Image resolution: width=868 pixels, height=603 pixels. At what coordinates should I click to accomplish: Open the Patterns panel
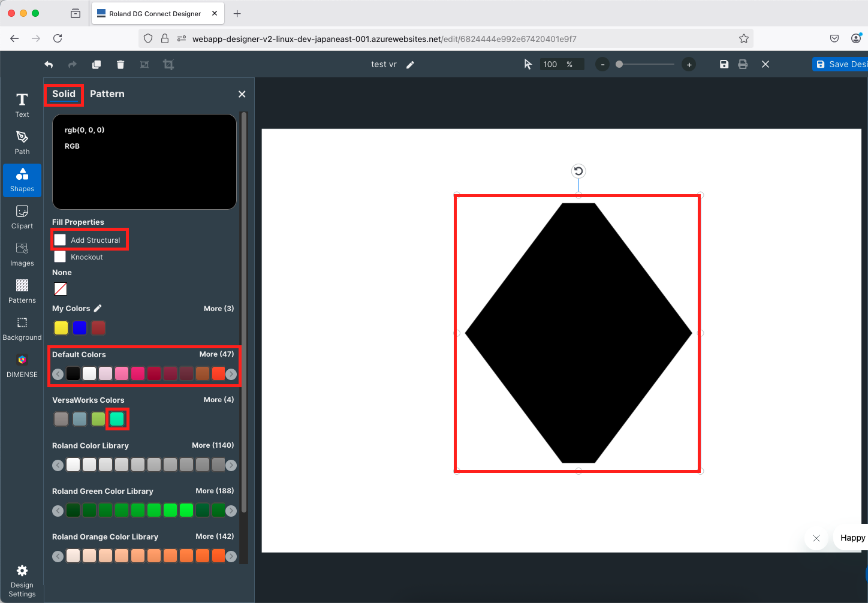tap(22, 291)
